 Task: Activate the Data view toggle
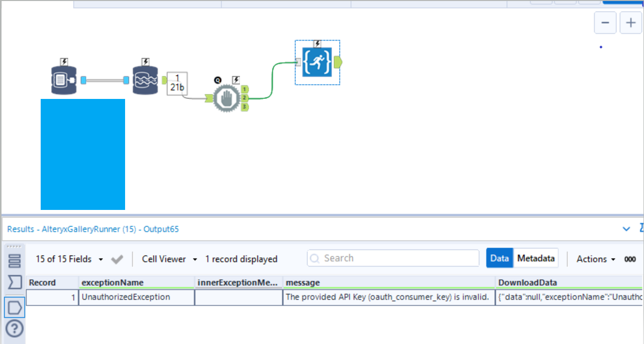click(x=499, y=258)
